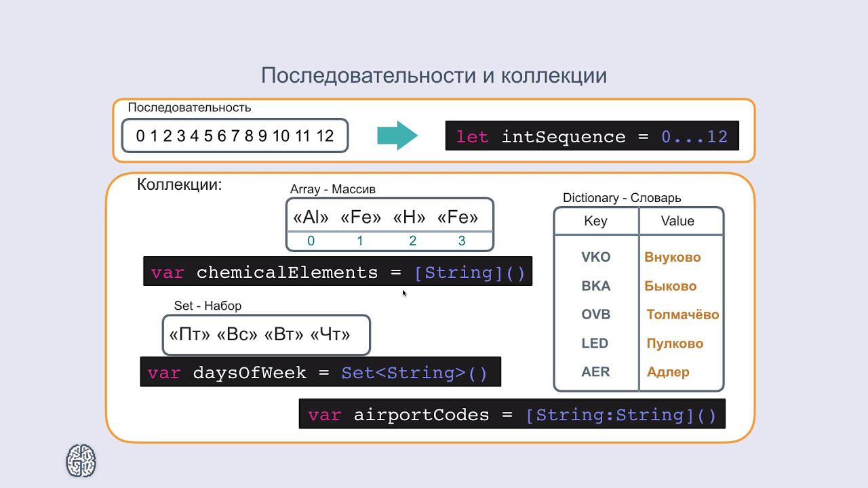Viewport: 868px width, 488px height.
Task: Click the 'Коллекции:' label
Action: [180, 184]
